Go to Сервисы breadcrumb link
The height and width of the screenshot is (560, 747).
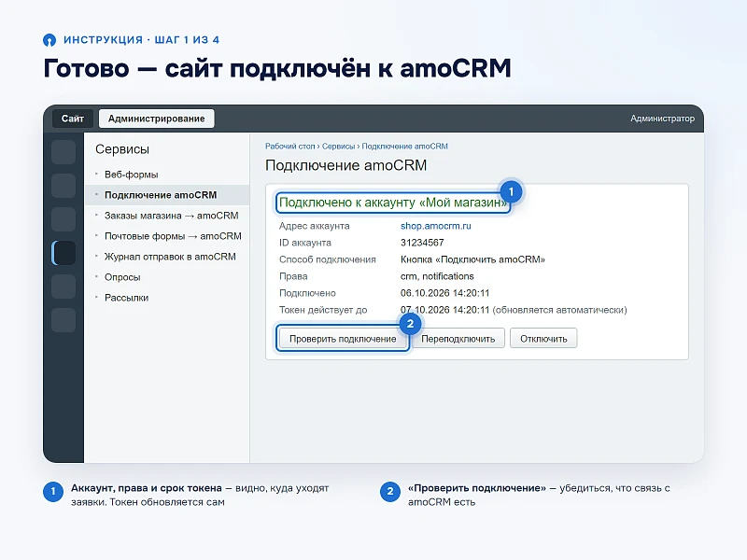[338, 147]
